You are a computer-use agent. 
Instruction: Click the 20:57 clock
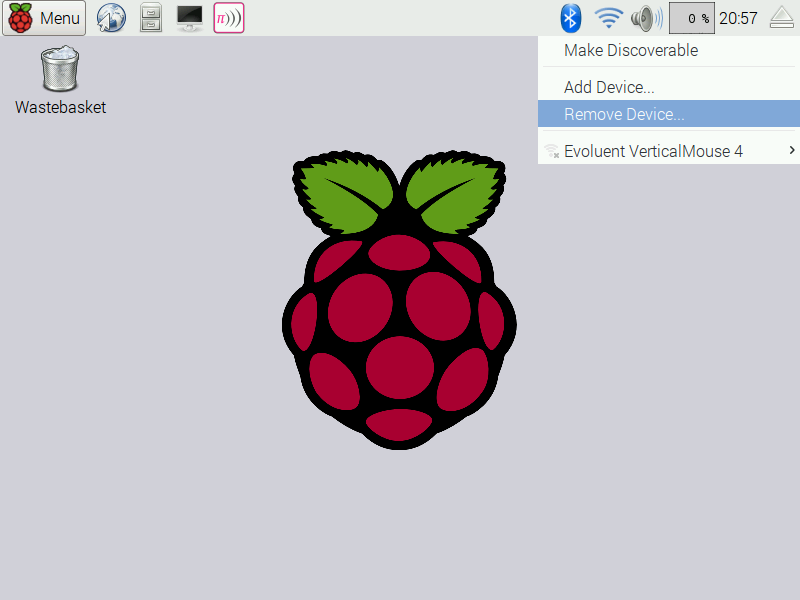click(x=738, y=18)
